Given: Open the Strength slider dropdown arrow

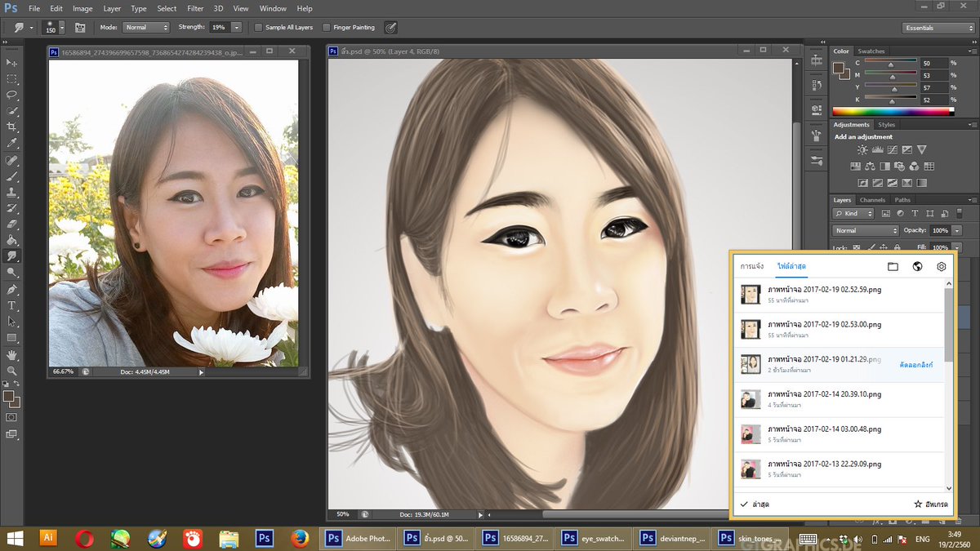Looking at the screenshot, I should [x=237, y=27].
